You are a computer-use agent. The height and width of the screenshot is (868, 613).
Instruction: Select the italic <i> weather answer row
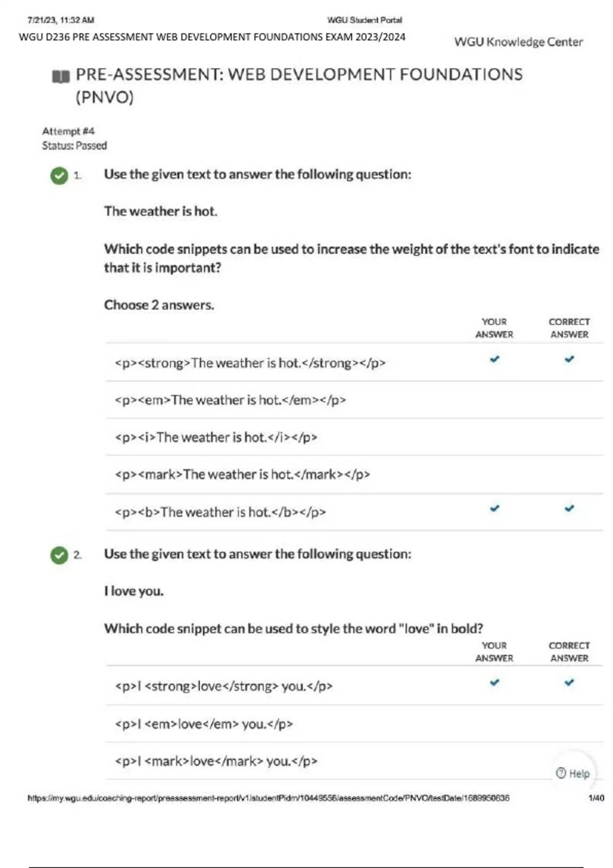click(x=216, y=438)
